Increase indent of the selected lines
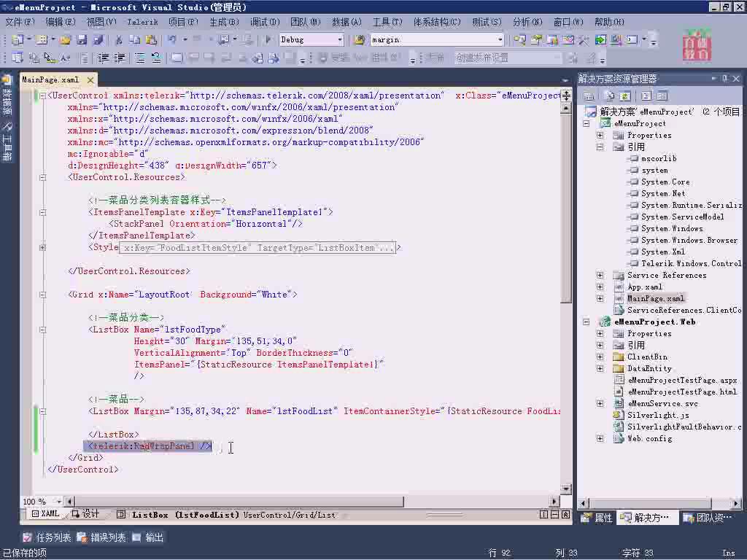 [x=120, y=58]
